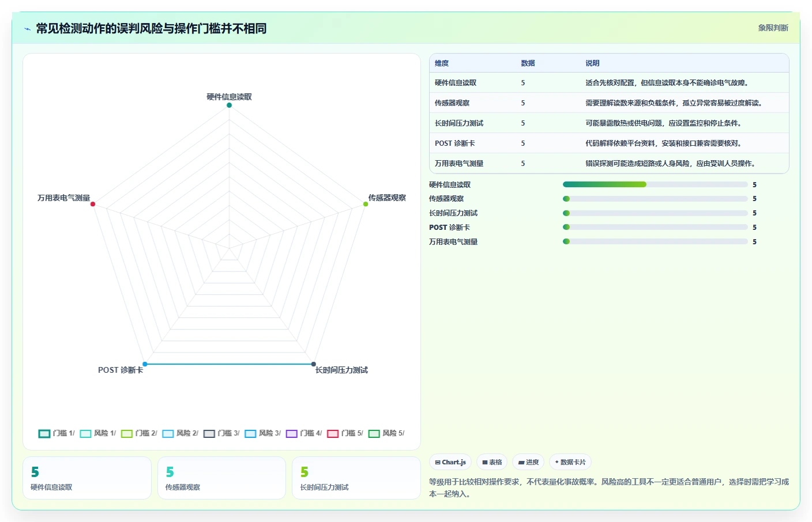The height and width of the screenshot is (522, 812).
Task: Click the green radar point at 传感器观察
Action: [366, 204]
